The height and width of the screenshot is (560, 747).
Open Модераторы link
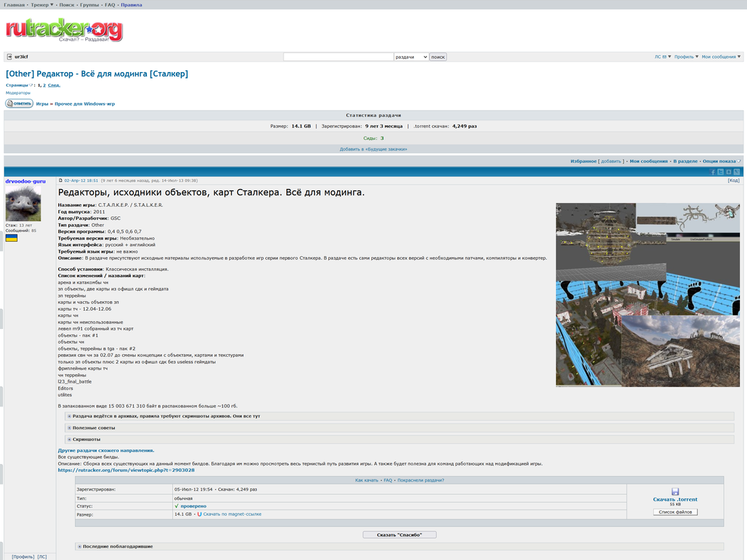tap(18, 93)
